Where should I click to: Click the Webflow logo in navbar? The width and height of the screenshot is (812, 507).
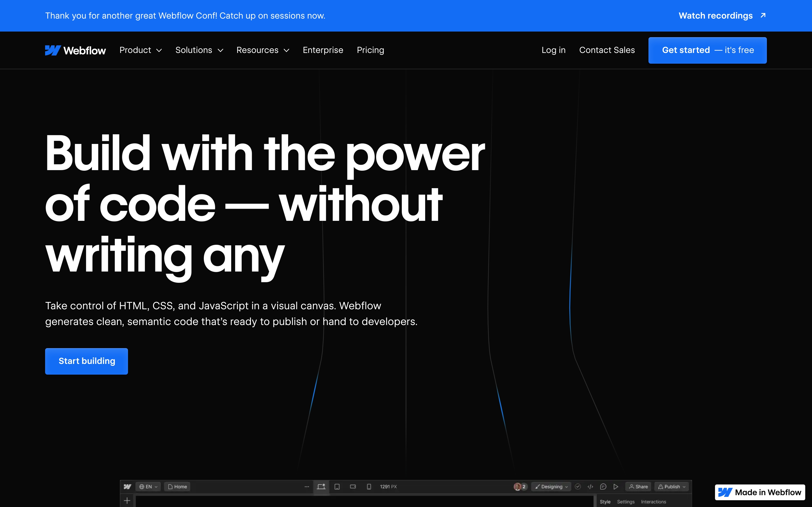pos(75,50)
